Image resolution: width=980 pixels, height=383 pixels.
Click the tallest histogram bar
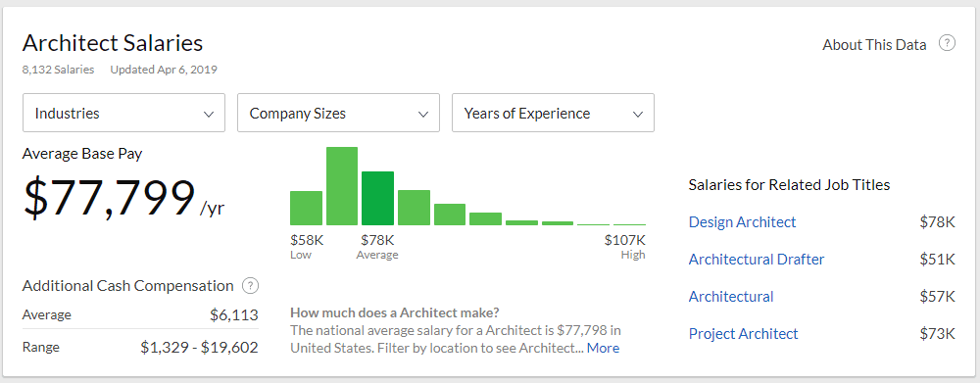[342, 186]
